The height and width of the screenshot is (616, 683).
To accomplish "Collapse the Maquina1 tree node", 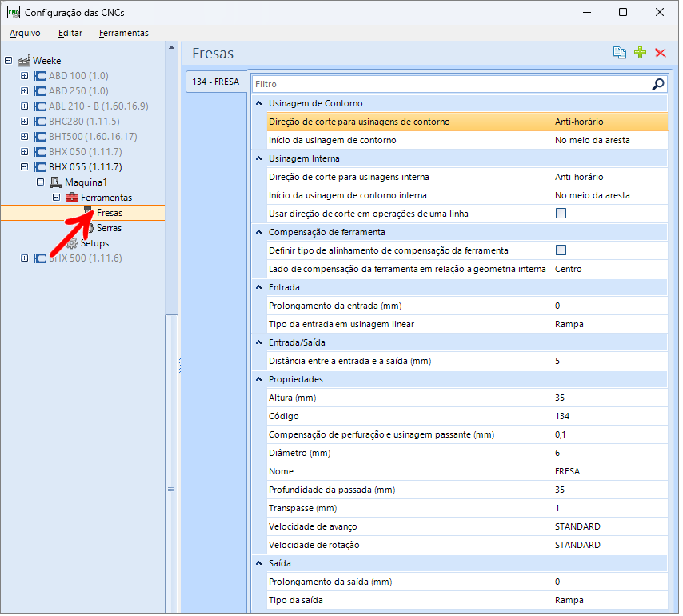I will [41, 182].
